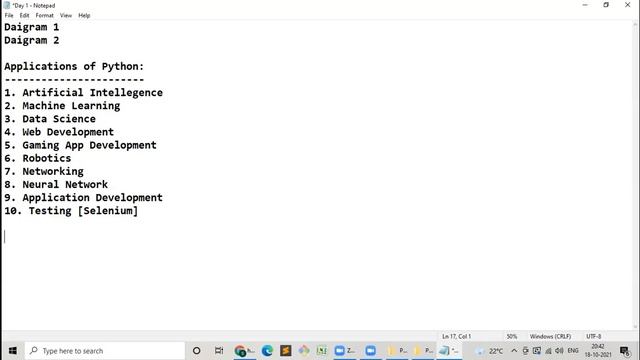This screenshot has width=640, height=360.
Task: Click Ln 17, Col 1 status entry
Action: click(456, 336)
